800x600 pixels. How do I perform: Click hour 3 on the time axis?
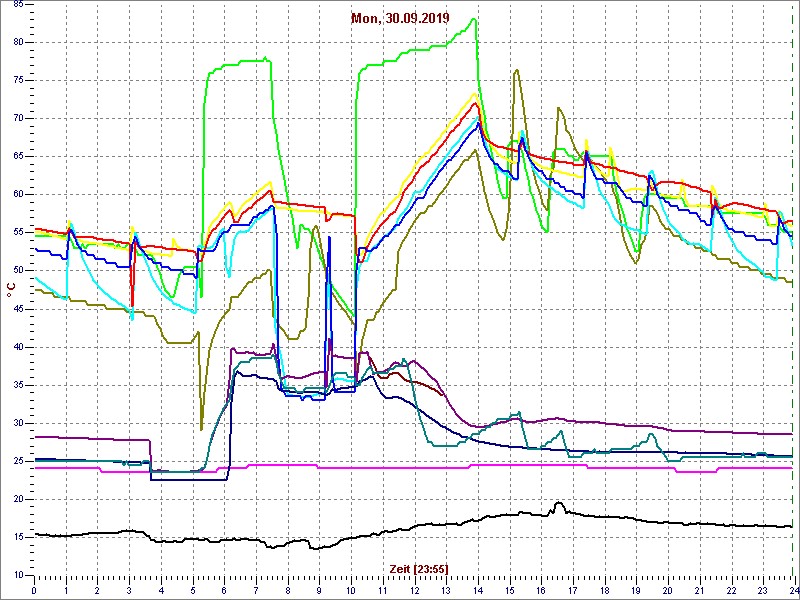coord(129,591)
